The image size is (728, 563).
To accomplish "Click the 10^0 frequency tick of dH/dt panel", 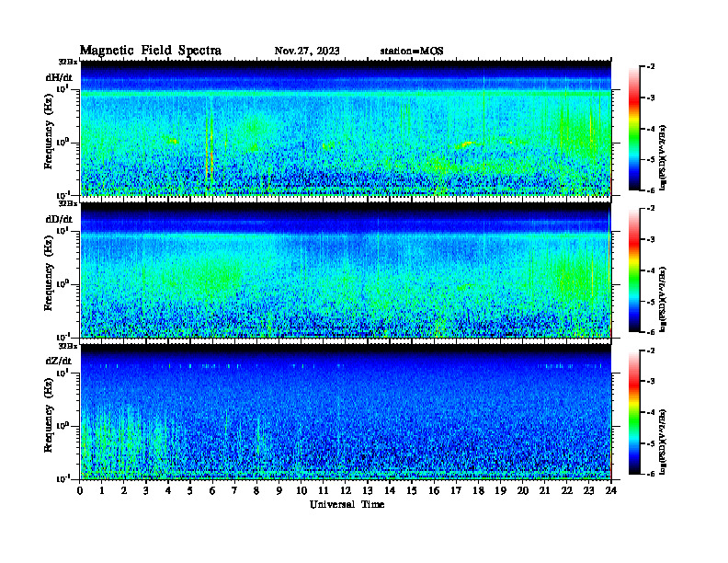I will [63, 143].
